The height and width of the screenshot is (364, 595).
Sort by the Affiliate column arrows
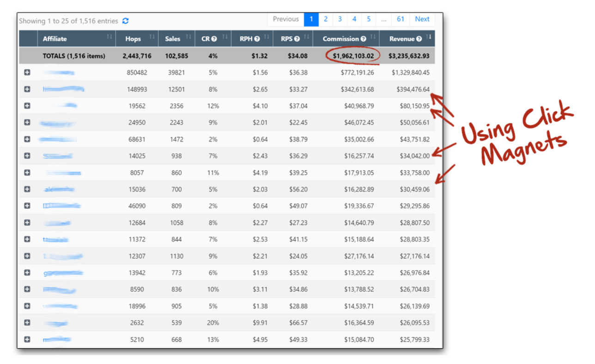109,37
